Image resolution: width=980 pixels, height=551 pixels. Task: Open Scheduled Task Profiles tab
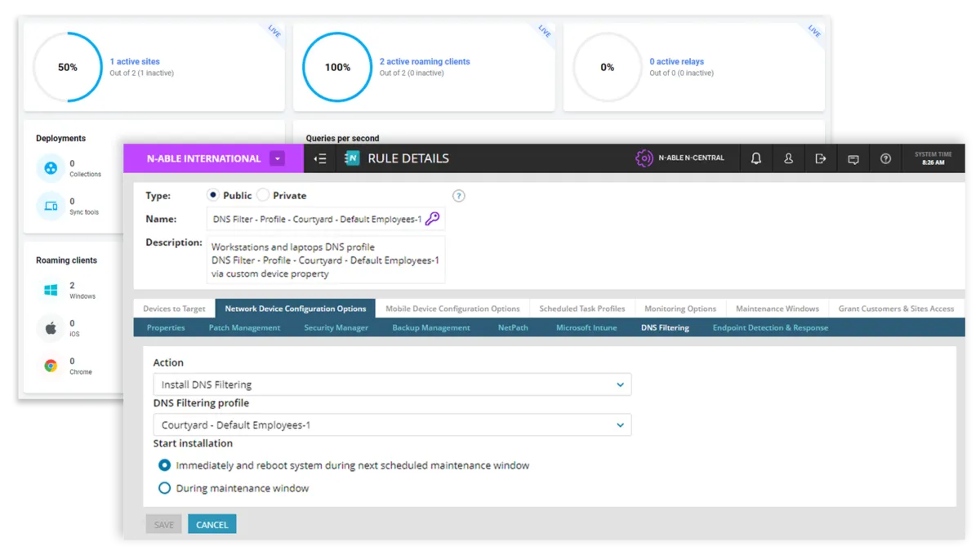[582, 309]
